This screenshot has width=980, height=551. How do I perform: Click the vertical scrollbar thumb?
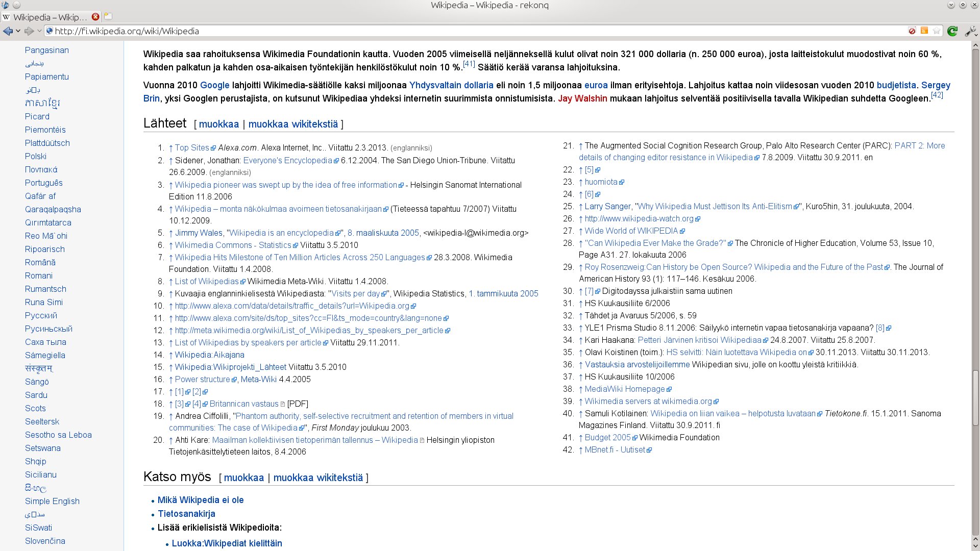(x=975, y=398)
